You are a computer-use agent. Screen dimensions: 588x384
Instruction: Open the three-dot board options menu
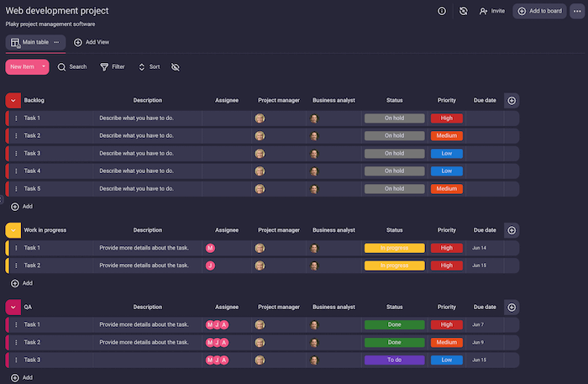tap(576, 11)
